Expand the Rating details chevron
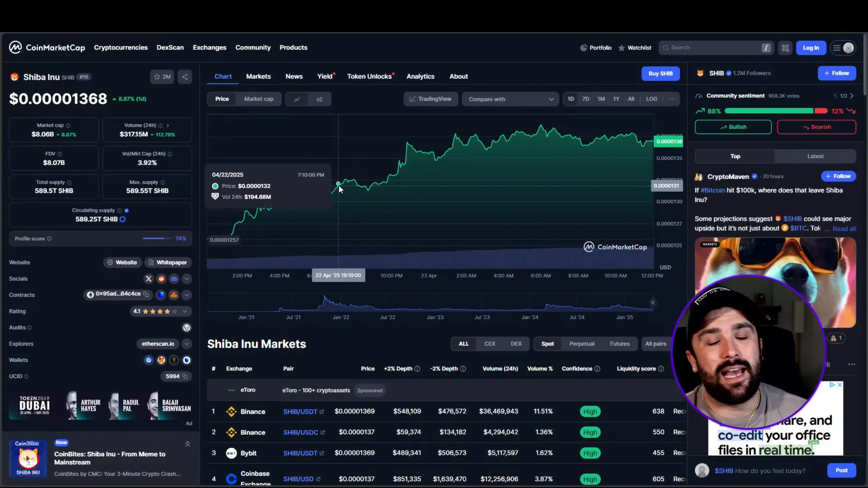Viewport: 868px width, 488px height. point(185,311)
